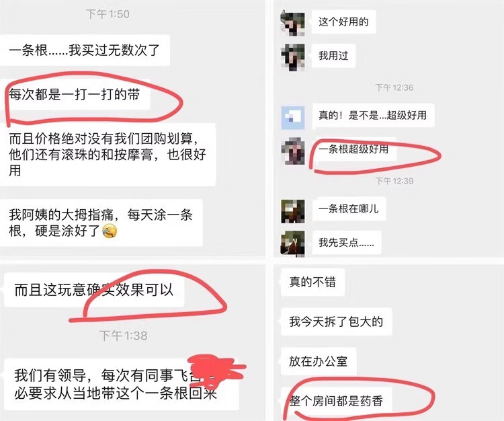504x421 pixels.
Task: Tap the 下午 12:36 timestamp
Action: (394, 87)
